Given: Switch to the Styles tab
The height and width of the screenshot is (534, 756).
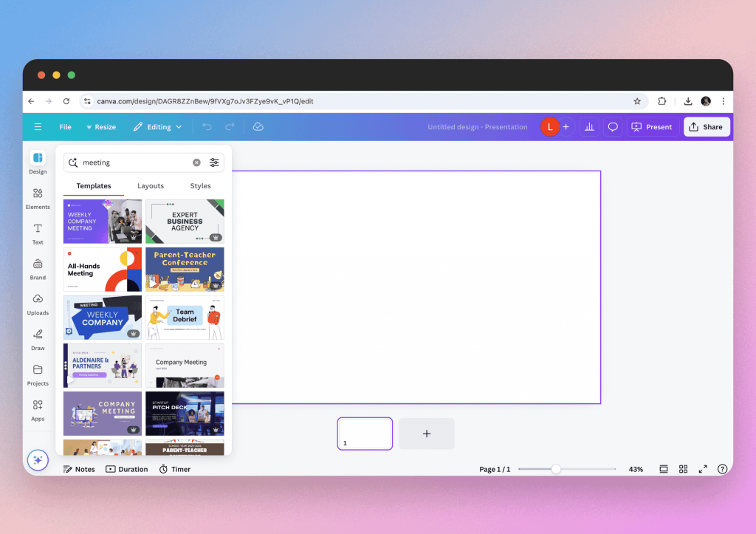Looking at the screenshot, I should (x=200, y=185).
